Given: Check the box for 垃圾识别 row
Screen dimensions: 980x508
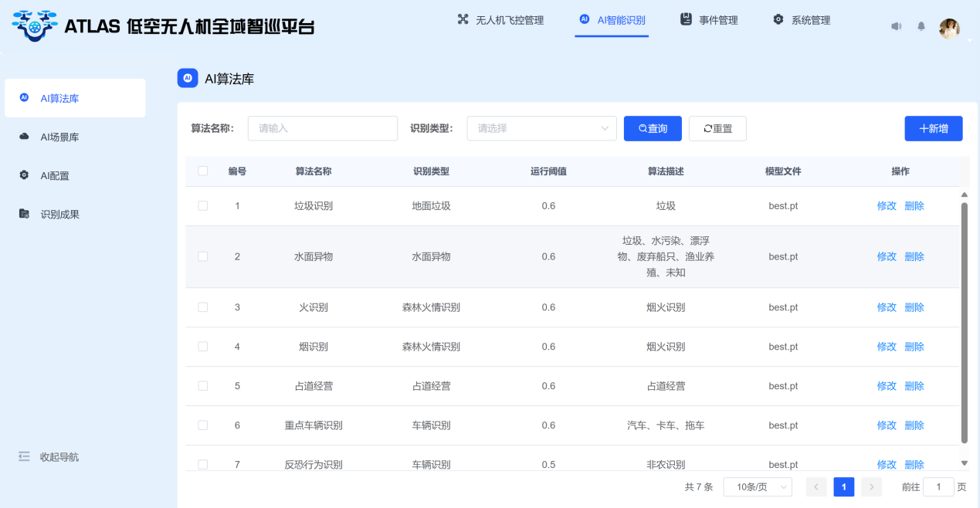Looking at the screenshot, I should pyautogui.click(x=203, y=206).
